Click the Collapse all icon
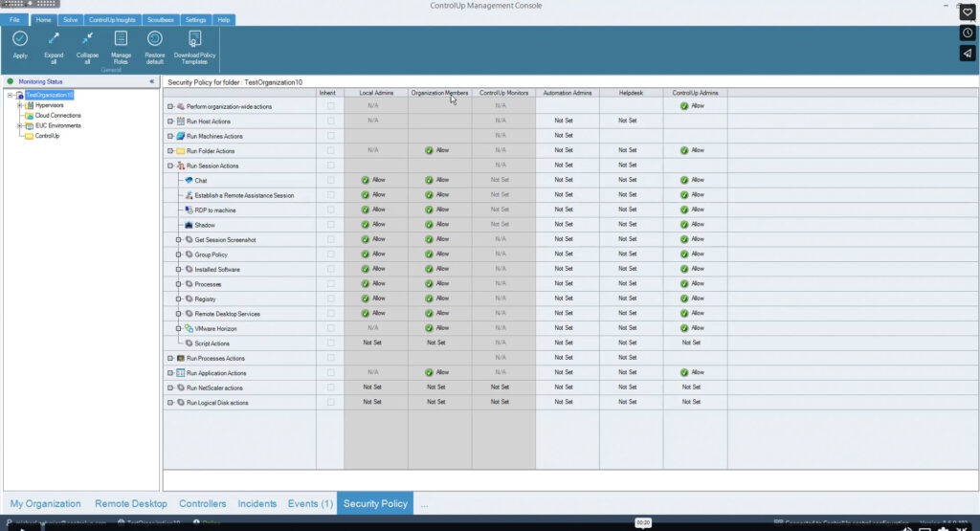 87,39
